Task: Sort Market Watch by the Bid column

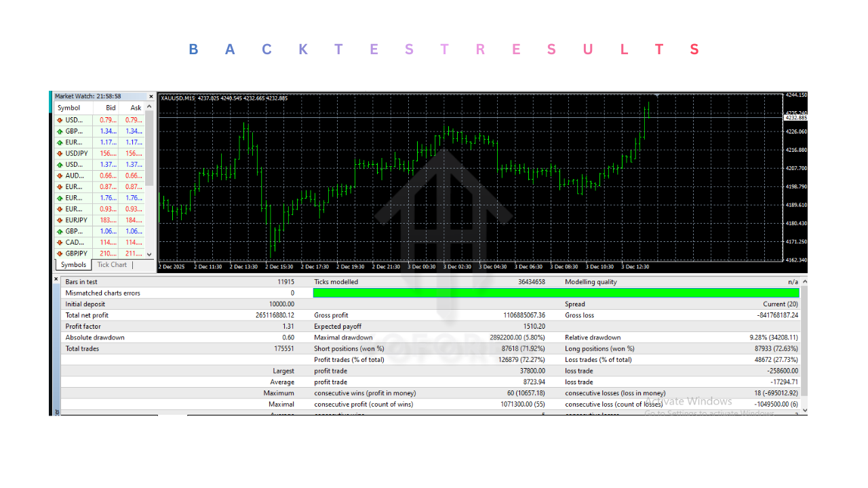Action: tap(110, 107)
